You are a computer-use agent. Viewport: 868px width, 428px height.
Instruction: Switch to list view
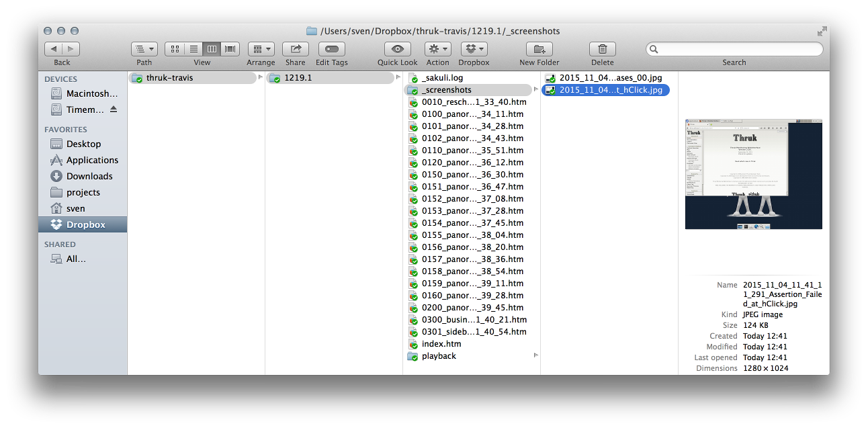tap(193, 48)
